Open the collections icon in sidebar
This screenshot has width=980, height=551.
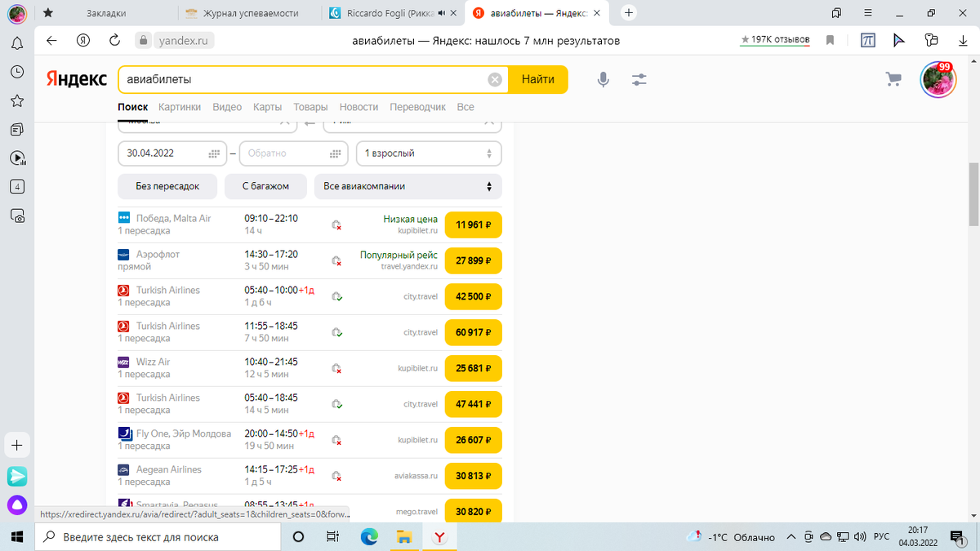(17, 129)
